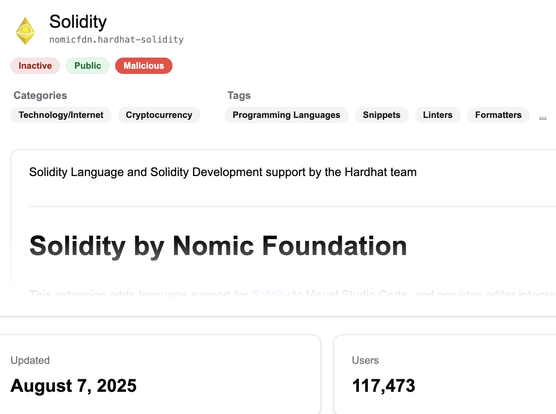Open the Technology/Internet category chip

click(x=61, y=115)
